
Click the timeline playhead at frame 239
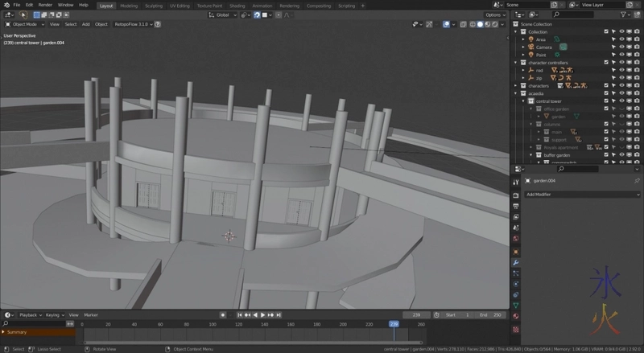point(394,324)
